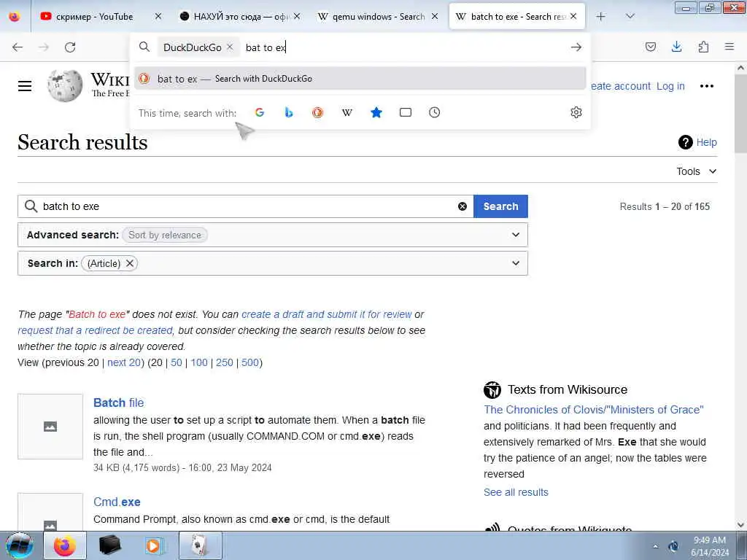
Task: Search open tabs via tabs icon
Action: [406, 112]
